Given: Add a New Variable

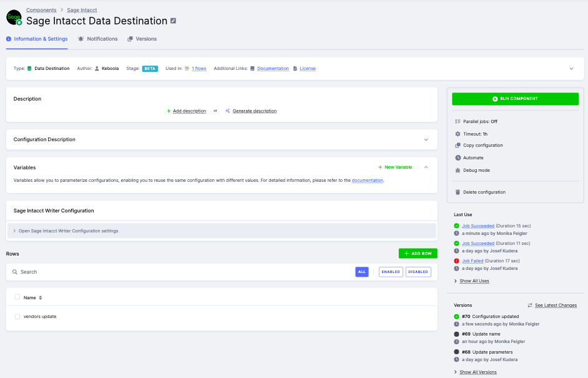Looking at the screenshot, I should [x=395, y=167].
